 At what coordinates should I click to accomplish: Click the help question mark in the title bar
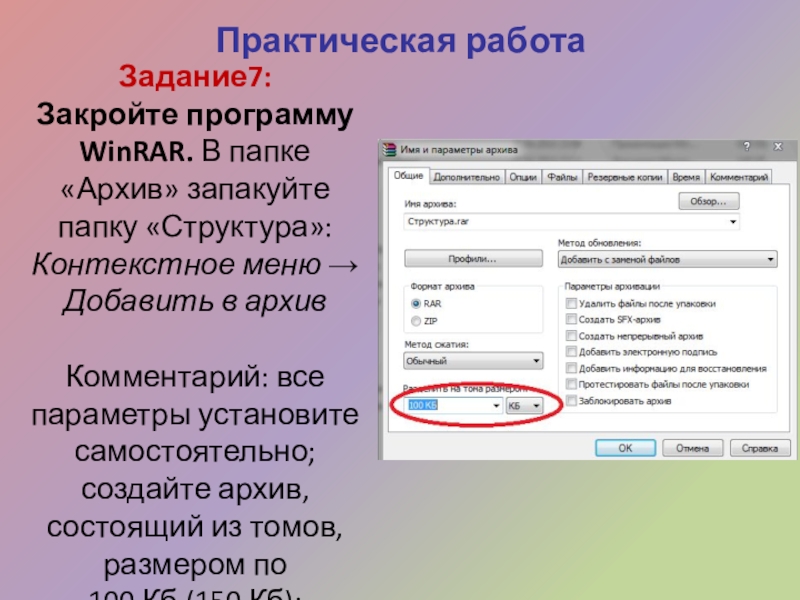click(747, 146)
